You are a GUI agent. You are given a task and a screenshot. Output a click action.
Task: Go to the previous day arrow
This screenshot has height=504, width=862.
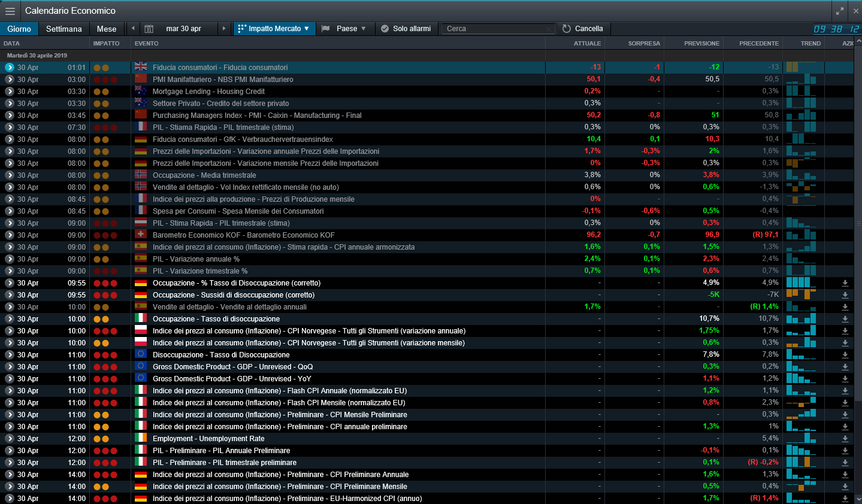(x=133, y=29)
